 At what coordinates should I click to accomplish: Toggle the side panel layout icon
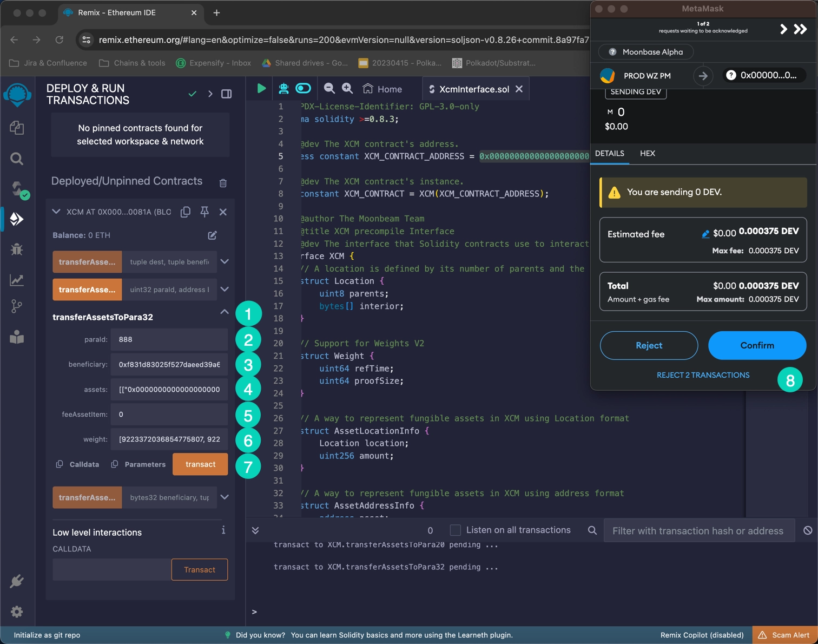[227, 94]
